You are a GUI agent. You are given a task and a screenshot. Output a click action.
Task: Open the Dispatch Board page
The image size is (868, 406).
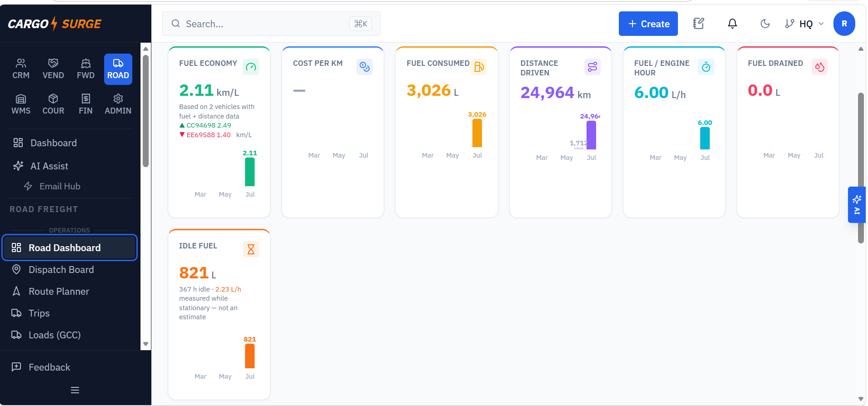(x=70, y=270)
